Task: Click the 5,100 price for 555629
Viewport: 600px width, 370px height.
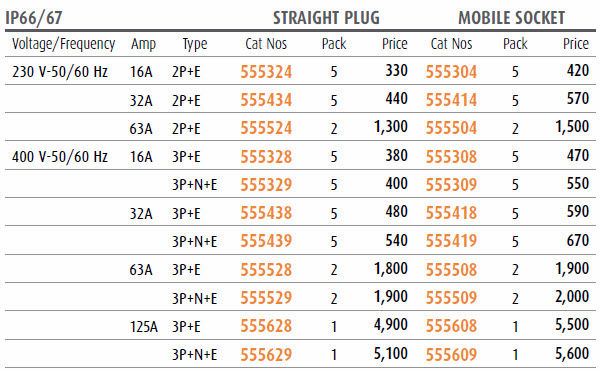Action: click(x=391, y=354)
